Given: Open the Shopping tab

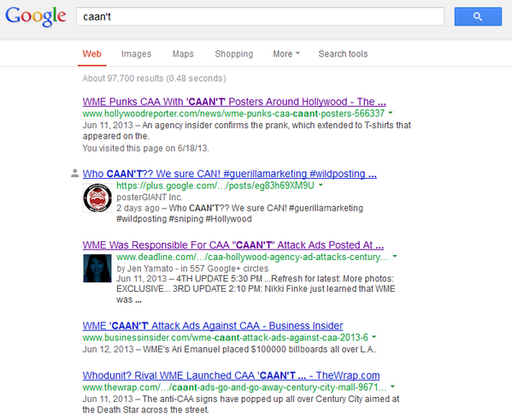Looking at the screenshot, I should pos(234,54).
